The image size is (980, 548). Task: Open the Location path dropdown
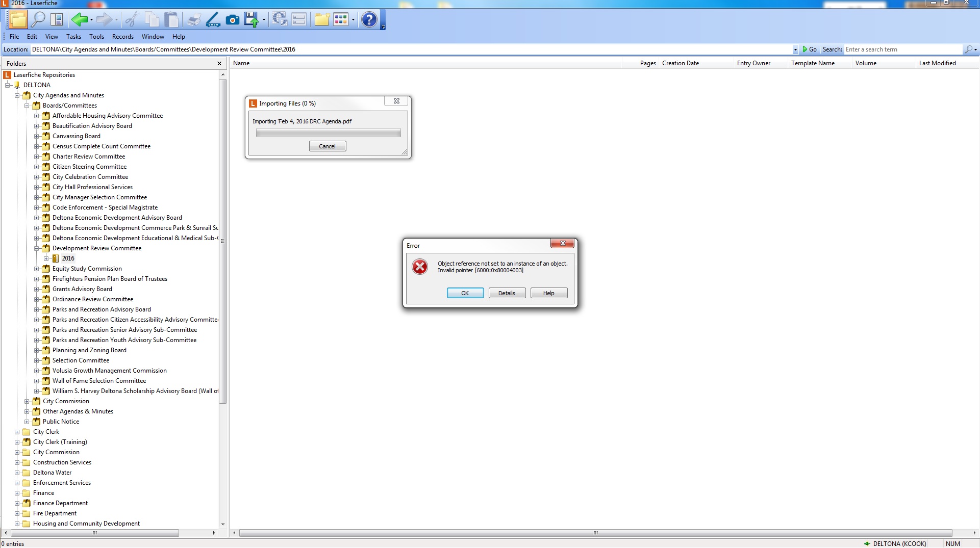click(795, 49)
